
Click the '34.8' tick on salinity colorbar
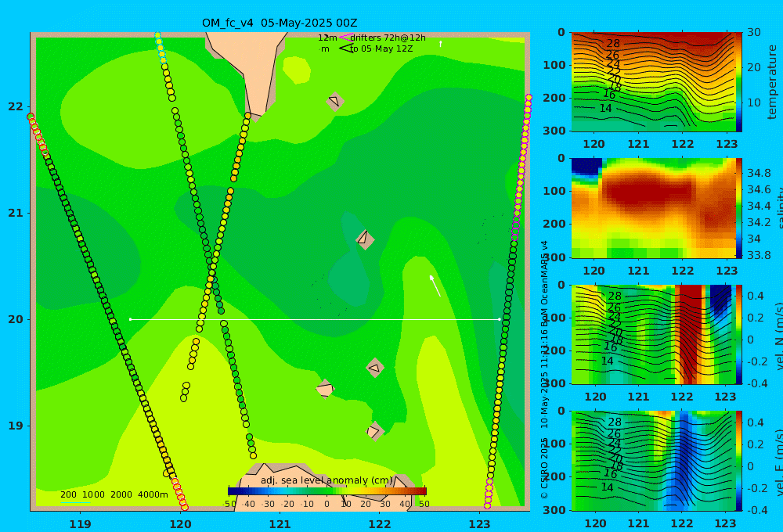758,173
